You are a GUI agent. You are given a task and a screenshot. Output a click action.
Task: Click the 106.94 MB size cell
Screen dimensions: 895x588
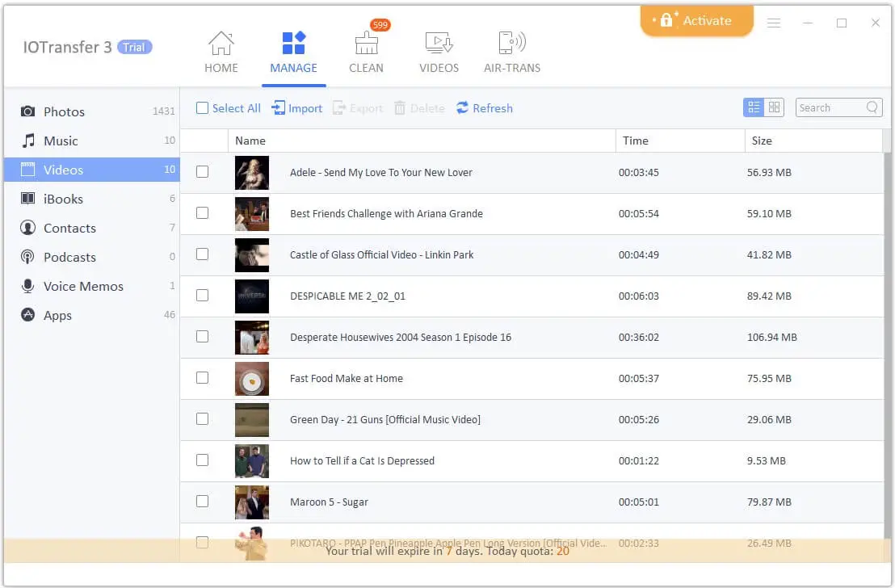(x=771, y=337)
